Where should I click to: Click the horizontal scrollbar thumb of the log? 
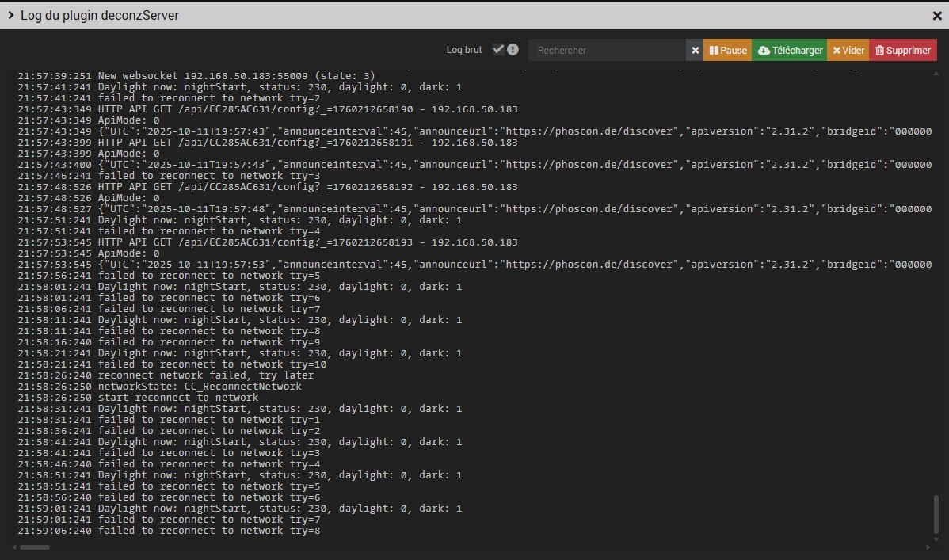[35, 547]
